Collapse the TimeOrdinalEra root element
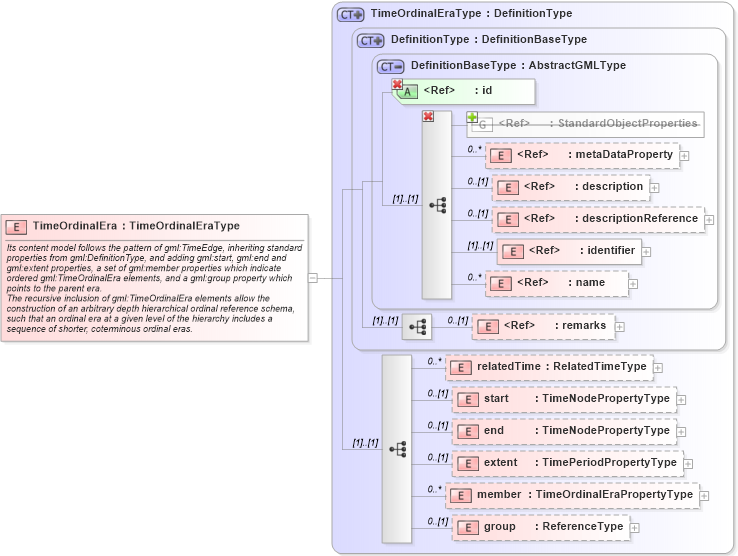 tap(313, 278)
